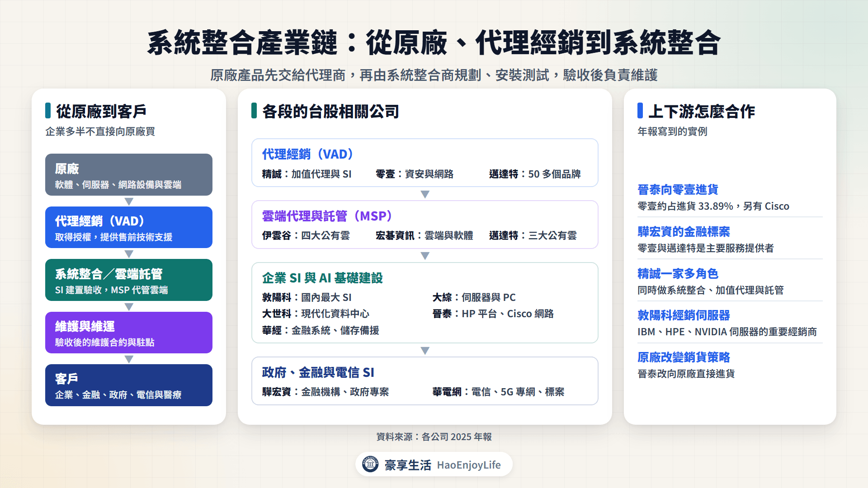Click the 代理經銷（VAD）card heading in middle panel
This screenshot has height=488, width=868.
click(308, 155)
